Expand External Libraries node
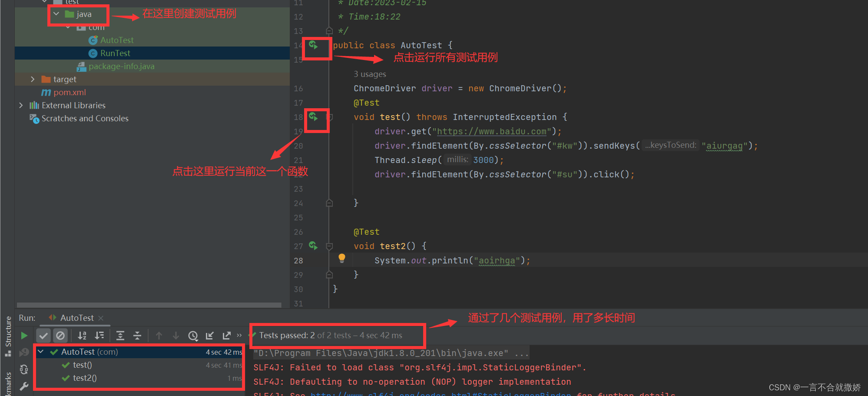Screen dimensions: 868x396 click(21, 105)
